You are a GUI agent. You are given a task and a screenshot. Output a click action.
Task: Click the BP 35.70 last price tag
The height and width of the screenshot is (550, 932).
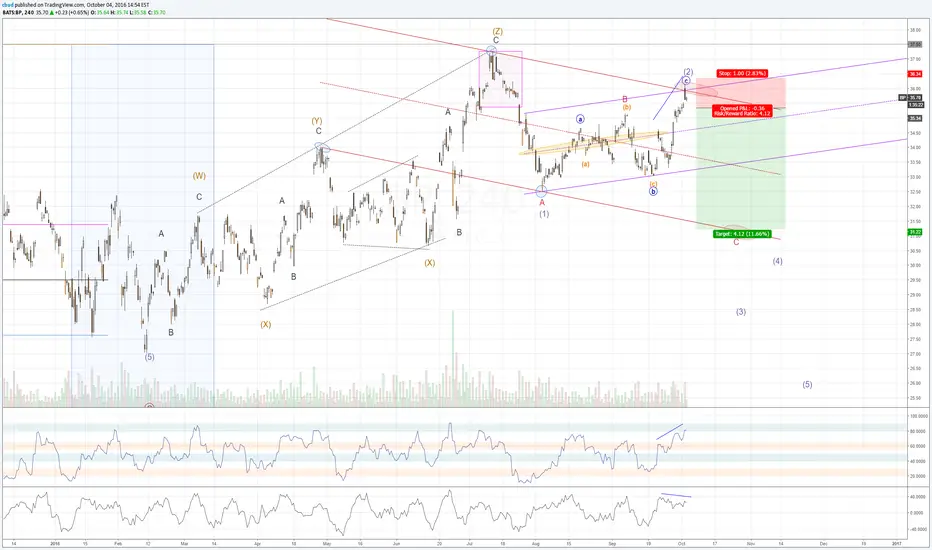910,98
